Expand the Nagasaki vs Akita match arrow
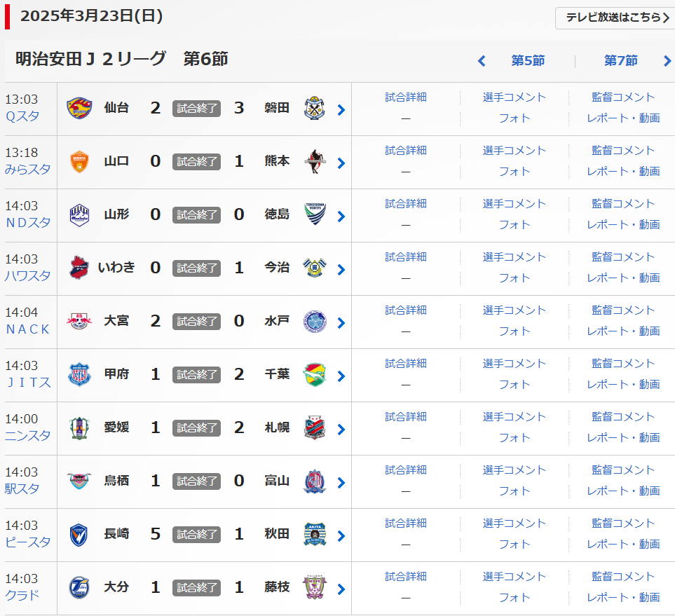Viewport: 675px width, 616px height. [341, 535]
